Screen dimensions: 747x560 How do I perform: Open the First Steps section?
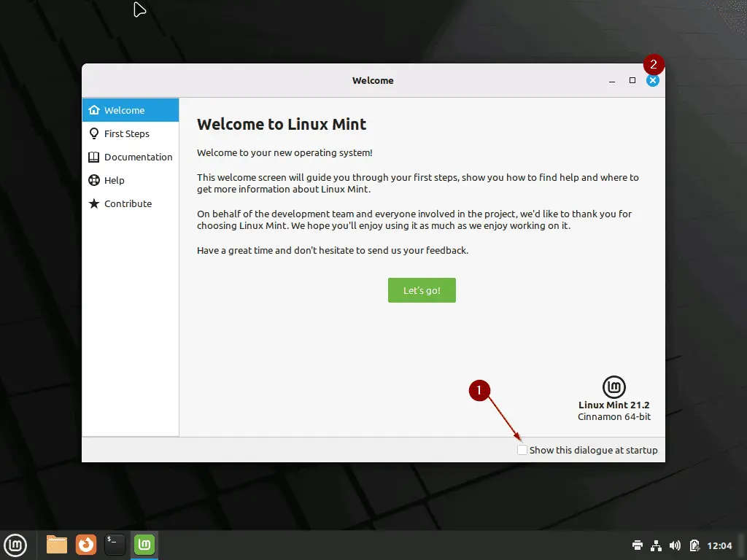coord(131,134)
